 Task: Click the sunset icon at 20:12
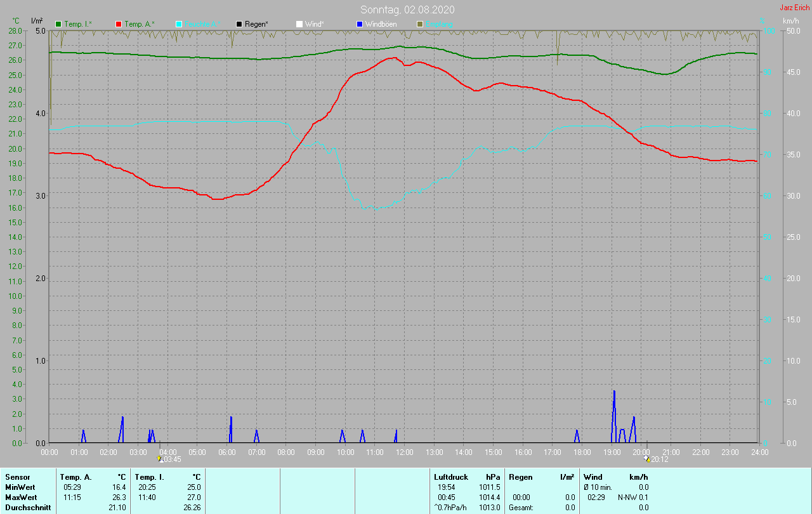(x=646, y=459)
